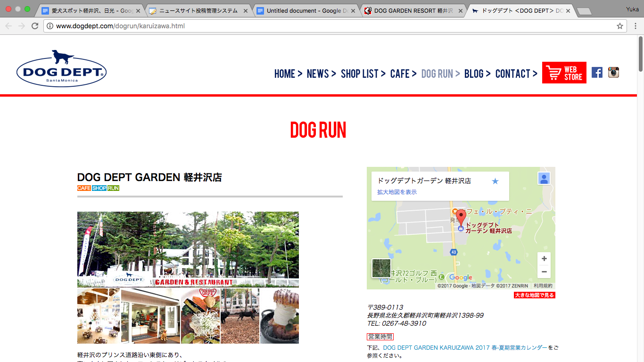Click the main garden restaurant photo
The width and height of the screenshot is (644, 362).
pos(188,249)
